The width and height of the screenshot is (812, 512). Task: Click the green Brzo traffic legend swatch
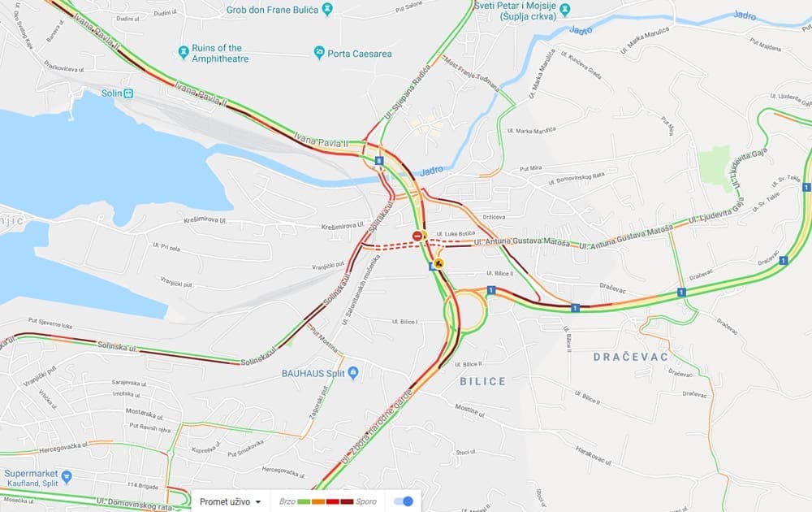304,501
